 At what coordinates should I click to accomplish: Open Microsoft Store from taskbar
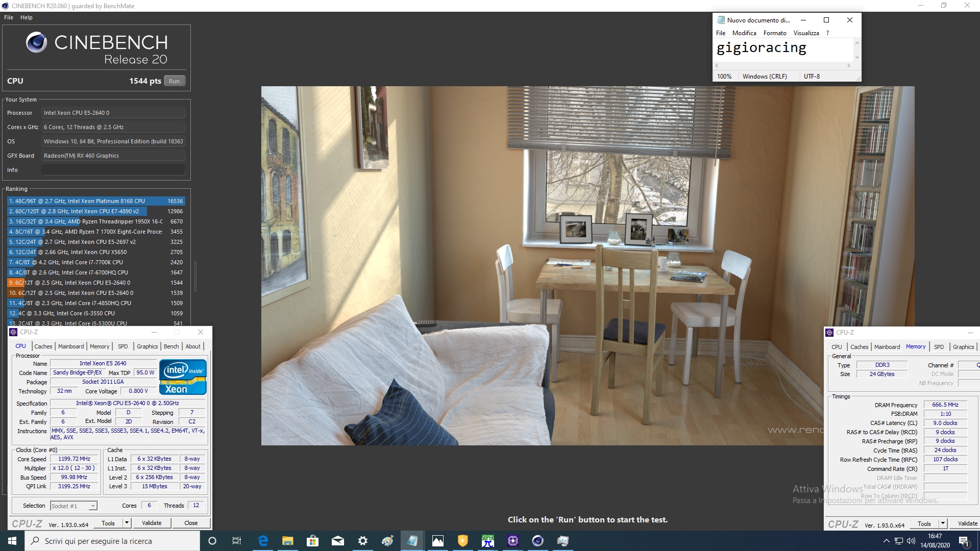pos(312,541)
